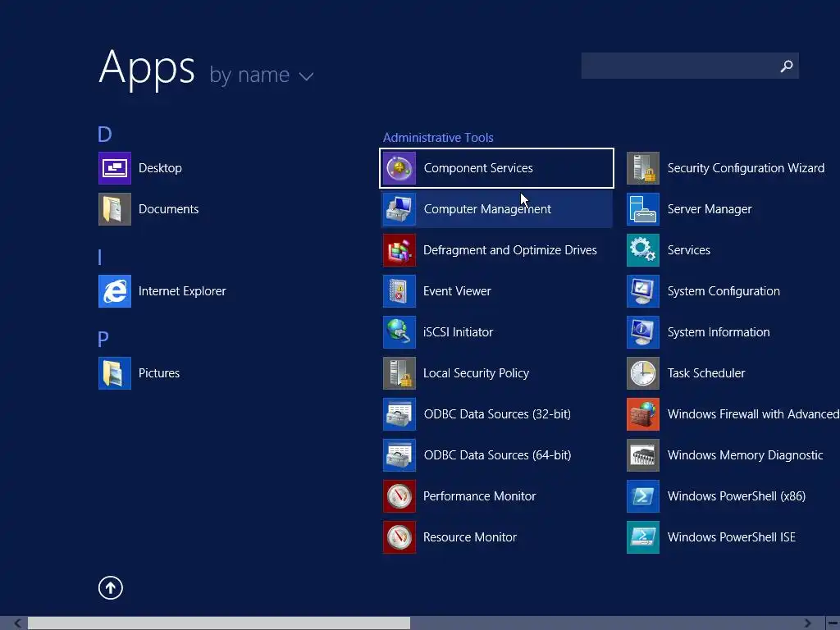Launch Windows Memory Diagnostic icon
The image size is (840, 630).
643,455
